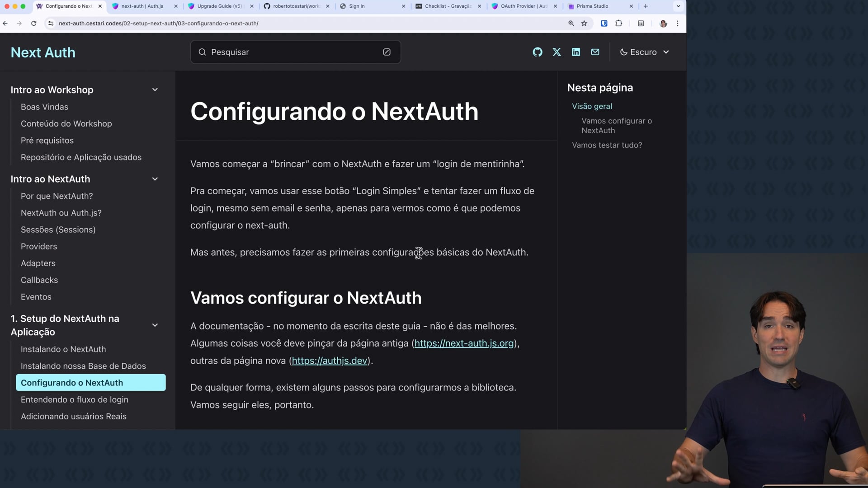
Task: Open the extensions puzzle icon
Action: (618, 23)
